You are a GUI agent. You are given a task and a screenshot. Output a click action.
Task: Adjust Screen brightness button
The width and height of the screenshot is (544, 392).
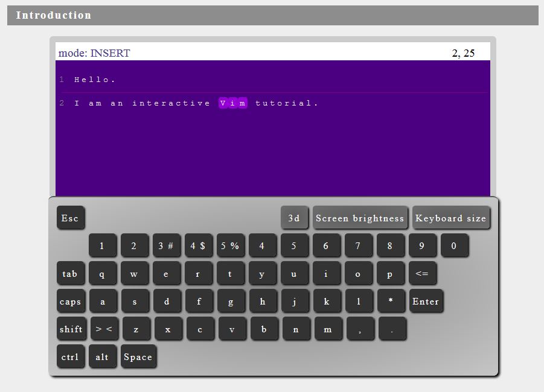360,218
